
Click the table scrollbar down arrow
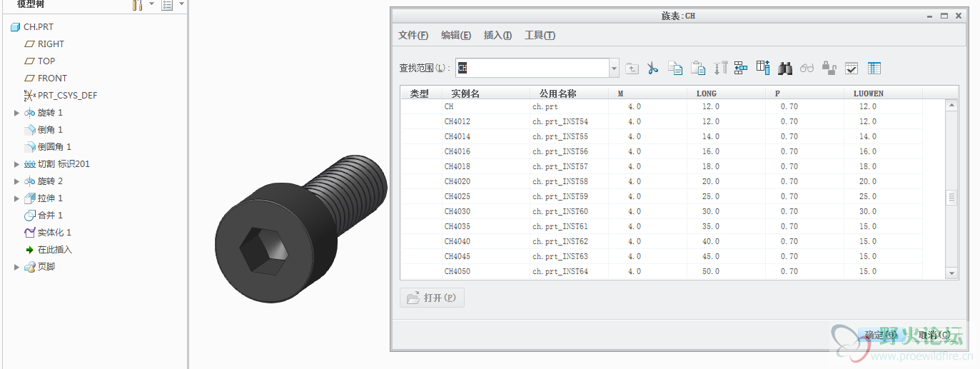[x=951, y=273]
